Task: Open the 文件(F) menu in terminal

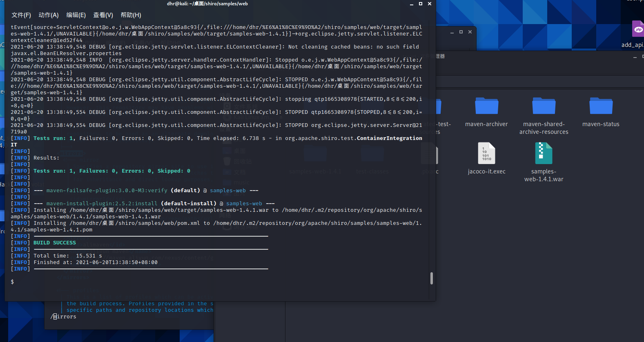Action: (x=21, y=15)
